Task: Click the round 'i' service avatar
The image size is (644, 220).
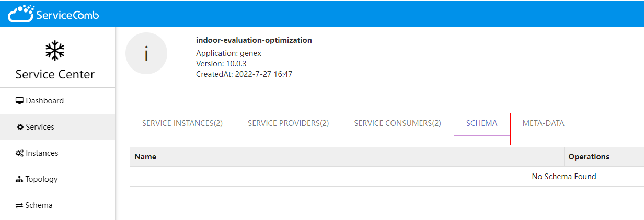Action: tap(146, 53)
